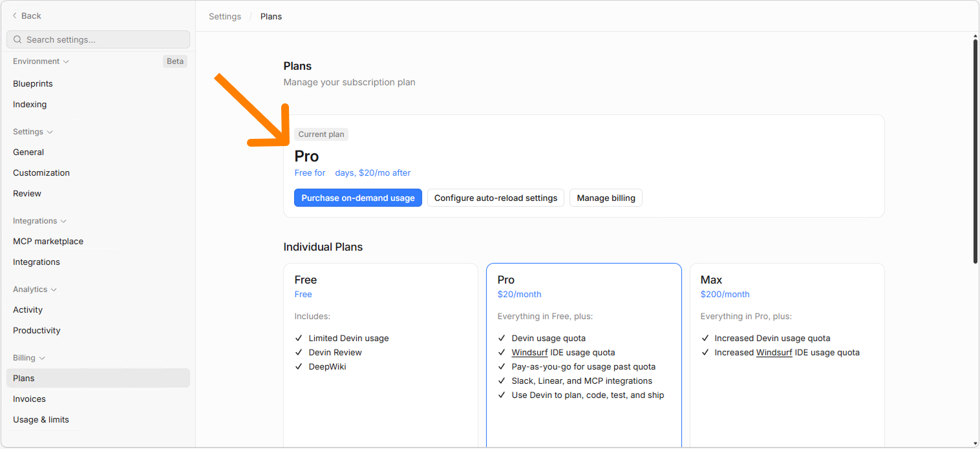This screenshot has width=980, height=449.
Task: Open Configure auto-reload settings
Action: (495, 198)
